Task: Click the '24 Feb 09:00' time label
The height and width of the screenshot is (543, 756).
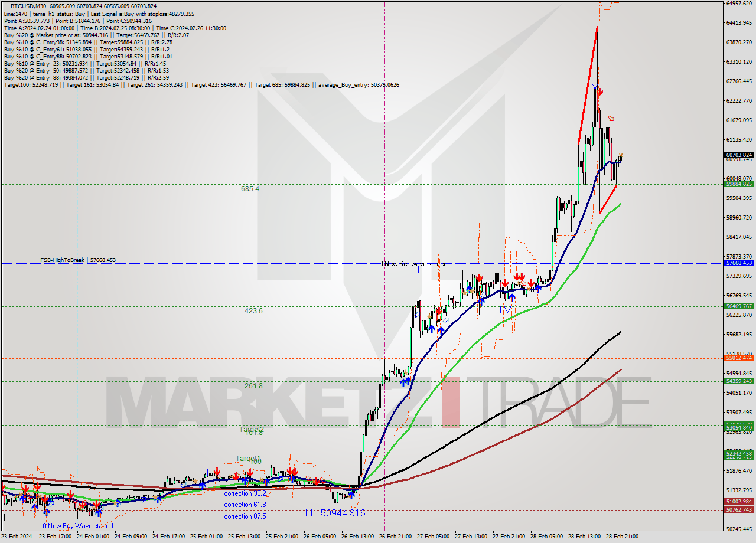Action: pos(131,537)
